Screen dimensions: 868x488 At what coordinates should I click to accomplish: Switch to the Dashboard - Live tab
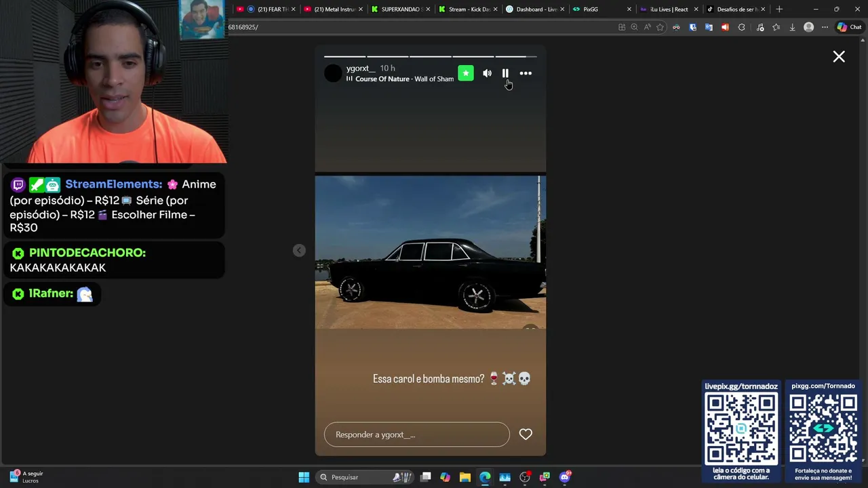[x=534, y=9]
